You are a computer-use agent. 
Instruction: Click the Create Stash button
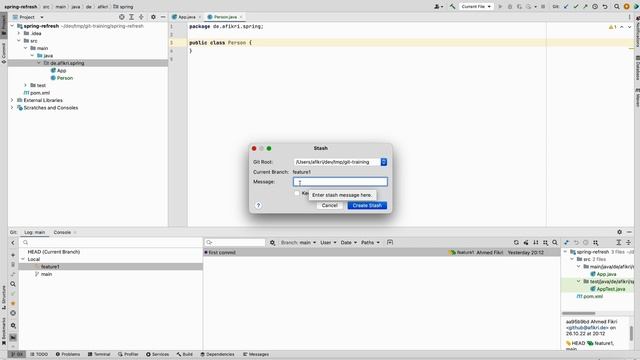(367, 205)
